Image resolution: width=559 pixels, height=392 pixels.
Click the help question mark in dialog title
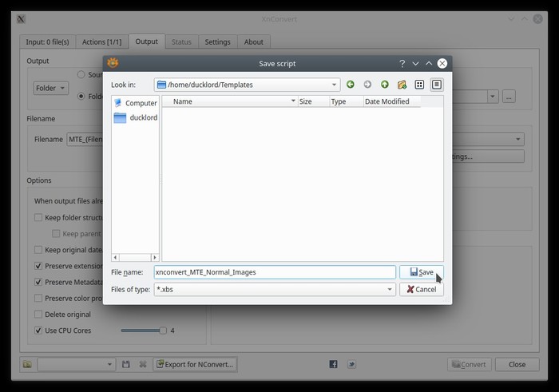coord(402,63)
